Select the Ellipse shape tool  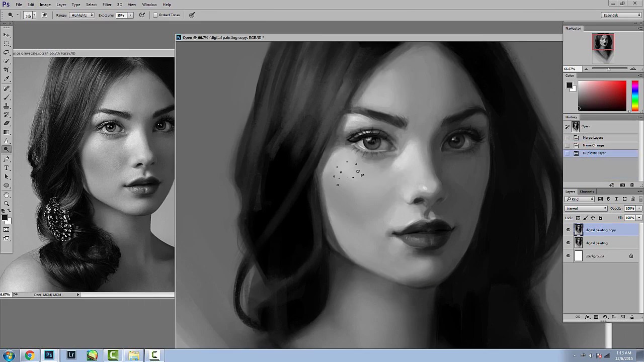[7, 185]
